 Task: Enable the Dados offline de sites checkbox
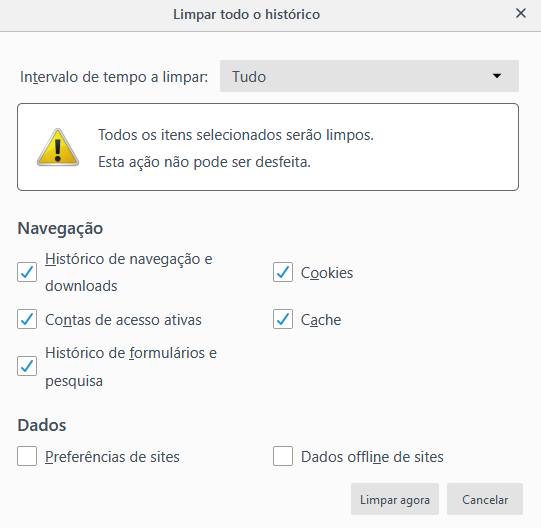283,456
